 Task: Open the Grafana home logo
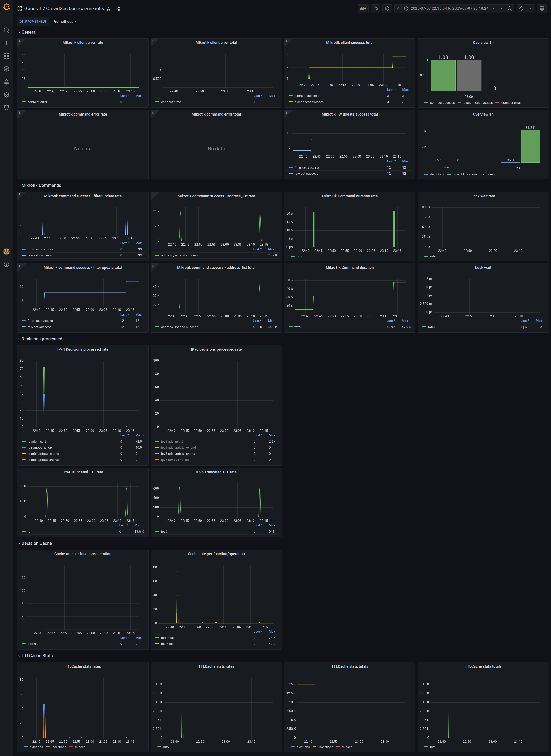(6, 7)
